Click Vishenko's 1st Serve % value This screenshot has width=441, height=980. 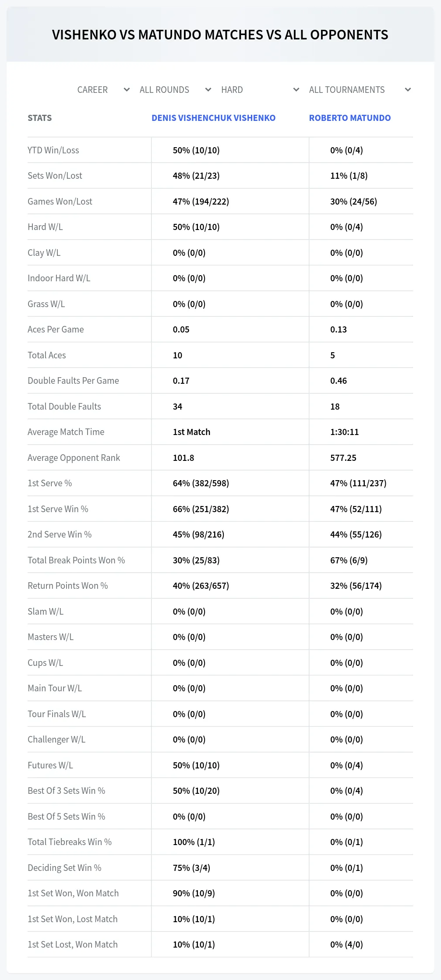click(201, 483)
